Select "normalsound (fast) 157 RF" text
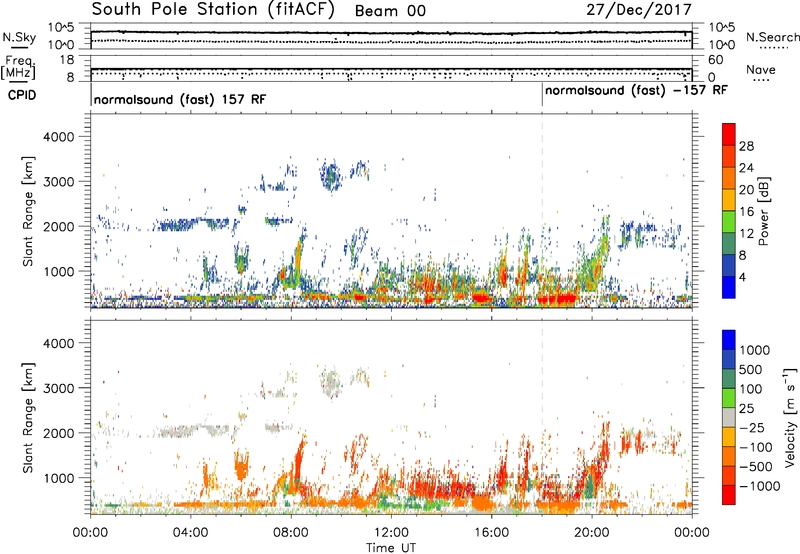This screenshot has height=554, width=800. coord(180,99)
